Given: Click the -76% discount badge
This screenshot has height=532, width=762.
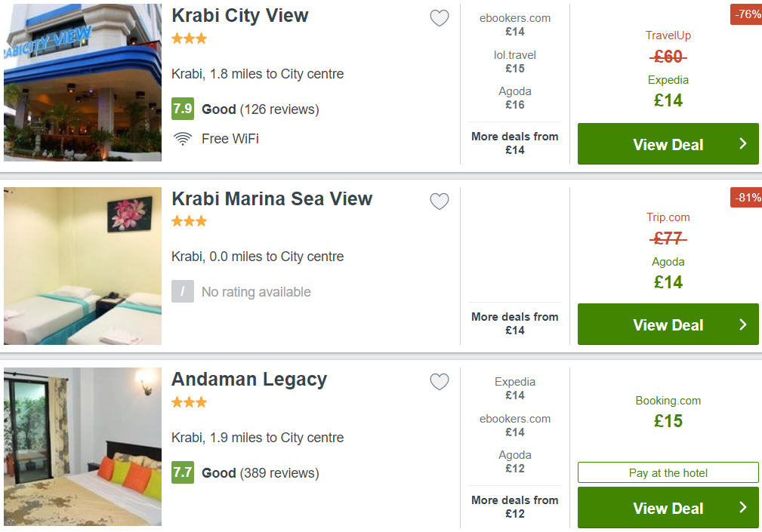Looking at the screenshot, I should [746, 14].
